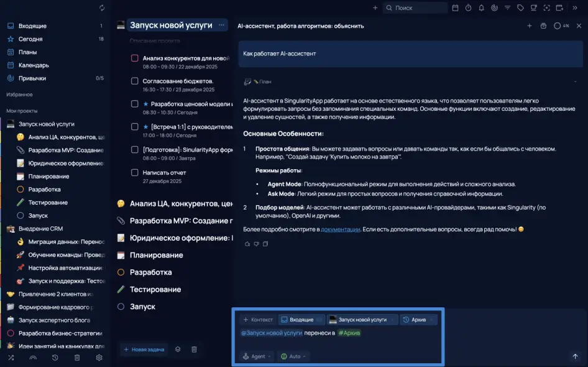The width and height of the screenshot is (588, 367).
Task: Expand the Auto model dropdown
Action: coord(294,356)
